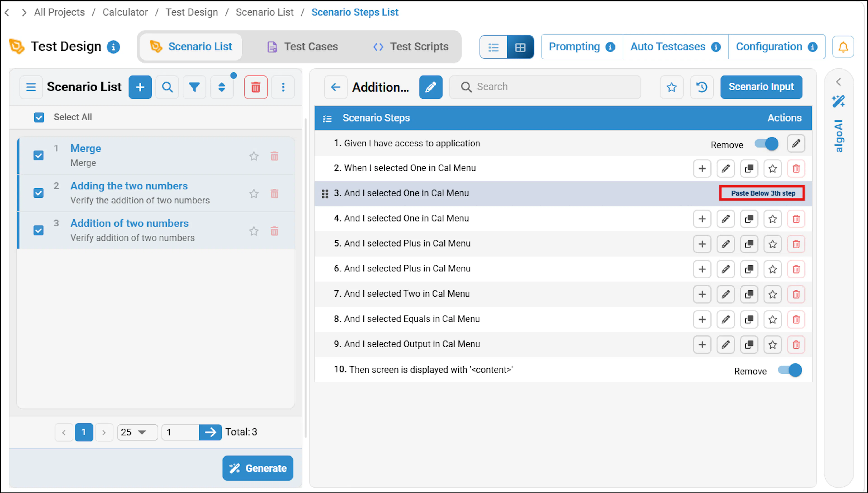Favorite the Merge scenario with its star
This screenshot has height=493, width=868.
[x=254, y=156]
